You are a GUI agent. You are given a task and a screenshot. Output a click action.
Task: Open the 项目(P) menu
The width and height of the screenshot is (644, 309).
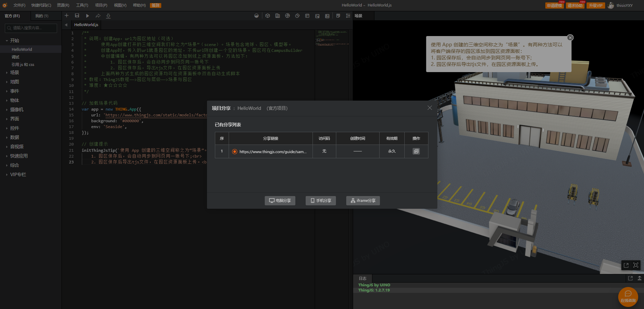click(x=101, y=5)
